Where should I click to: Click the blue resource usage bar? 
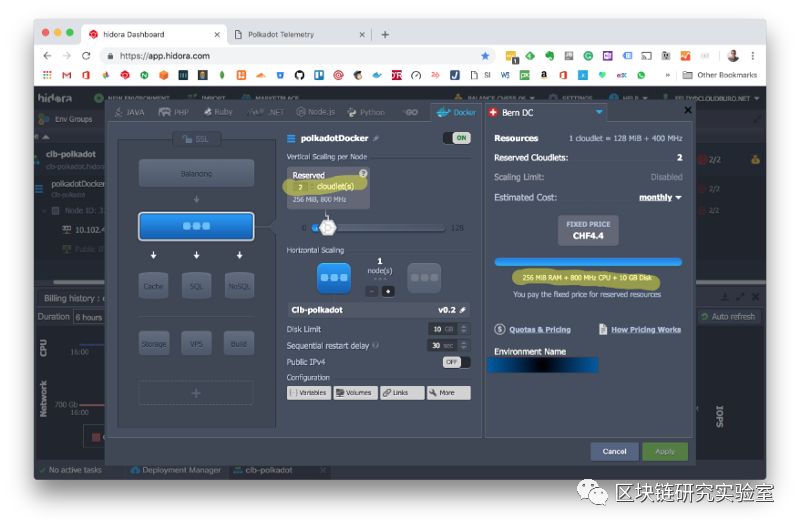click(x=588, y=262)
